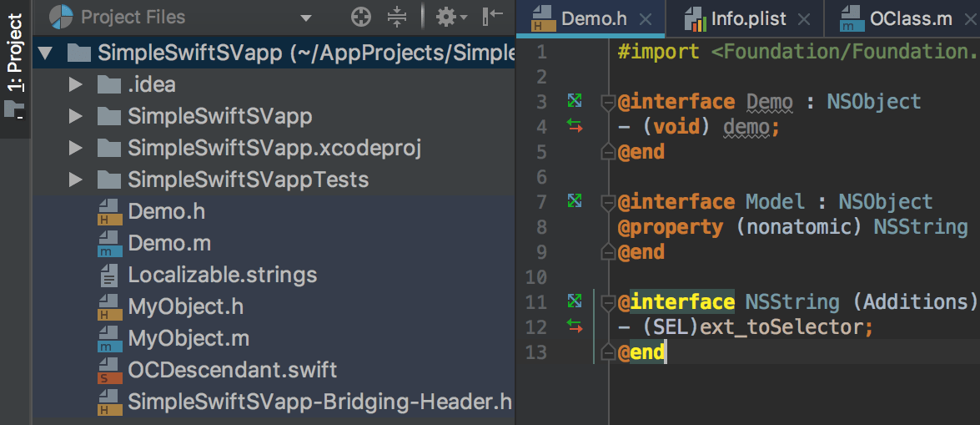Click the Info.plist tab file icon

[695, 18]
